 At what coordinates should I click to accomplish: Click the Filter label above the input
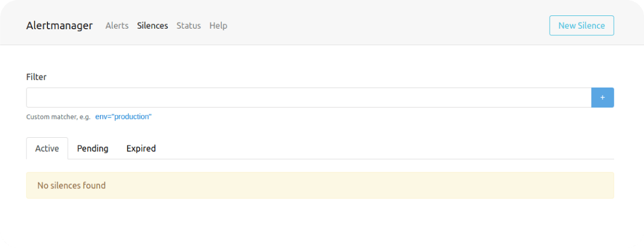click(x=36, y=77)
